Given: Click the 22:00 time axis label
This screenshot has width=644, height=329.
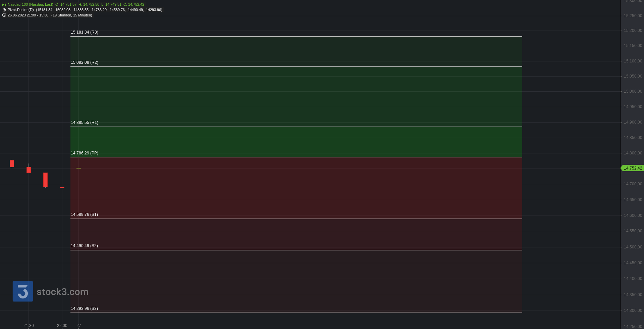Looking at the screenshot, I should coord(62,326).
